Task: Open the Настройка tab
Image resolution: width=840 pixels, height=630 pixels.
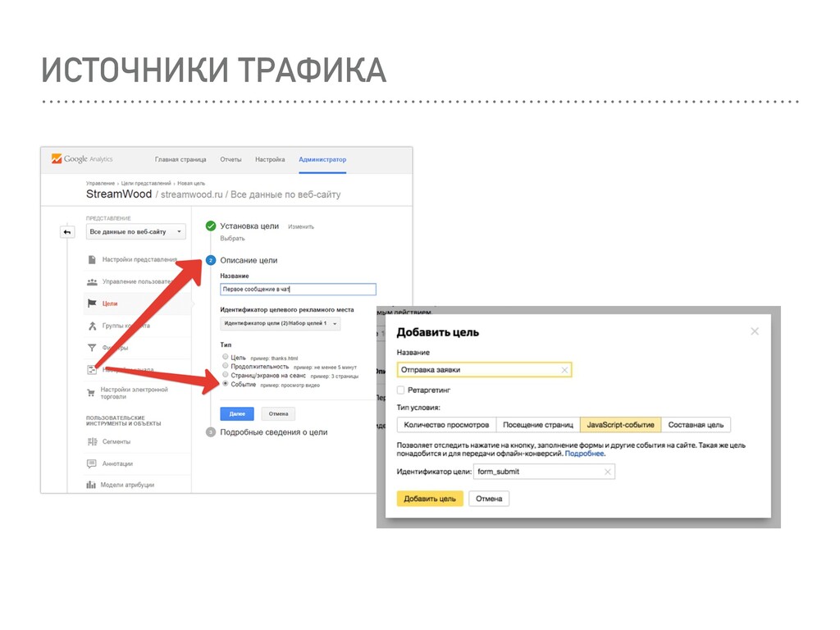Action: [x=270, y=160]
